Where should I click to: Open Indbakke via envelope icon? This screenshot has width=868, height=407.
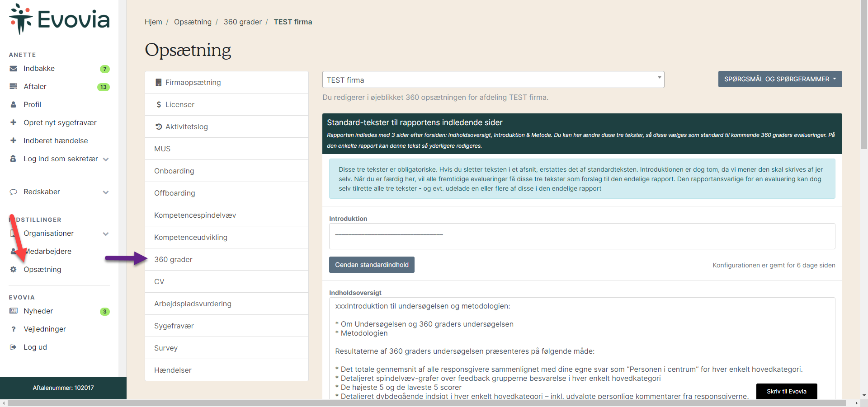14,69
